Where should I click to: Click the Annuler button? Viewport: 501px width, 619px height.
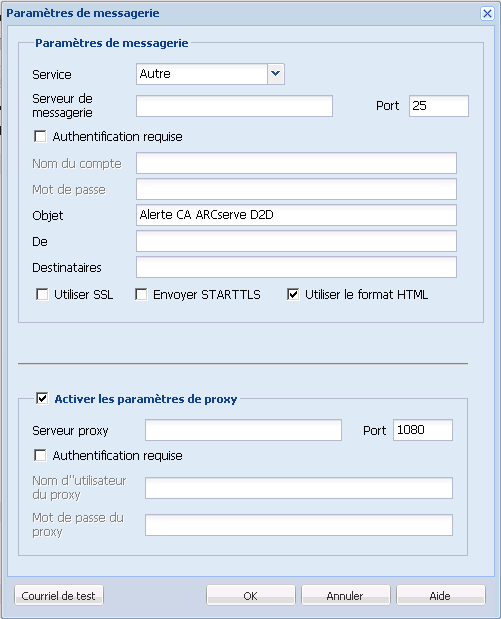pyautogui.click(x=345, y=595)
